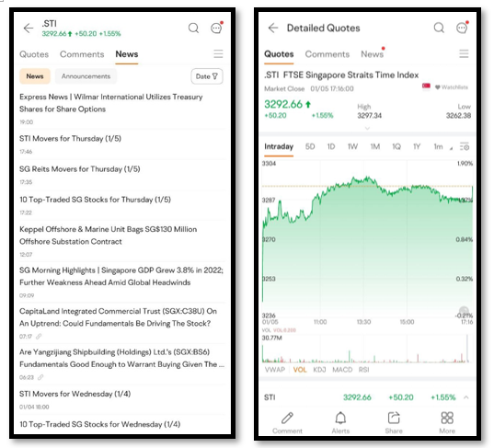Tap the Comment pencil icon
494x448 pixels.
[x=287, y=418]
